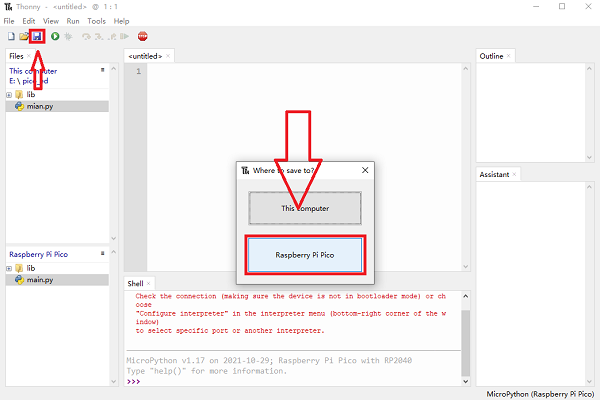Click editor scrollbar down arrow
This screenshot has height=400, width=600.
click(x=465, y=266)
